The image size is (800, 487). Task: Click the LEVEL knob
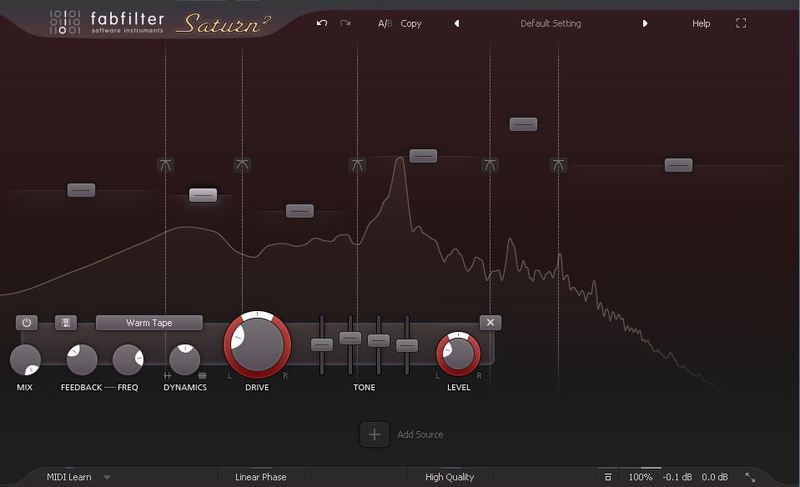(x=458, y=354)
